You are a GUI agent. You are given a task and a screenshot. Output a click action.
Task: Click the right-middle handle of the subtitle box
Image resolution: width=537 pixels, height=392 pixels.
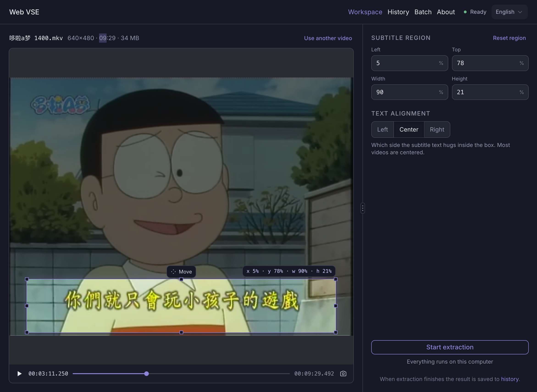(x=335, y=306)
